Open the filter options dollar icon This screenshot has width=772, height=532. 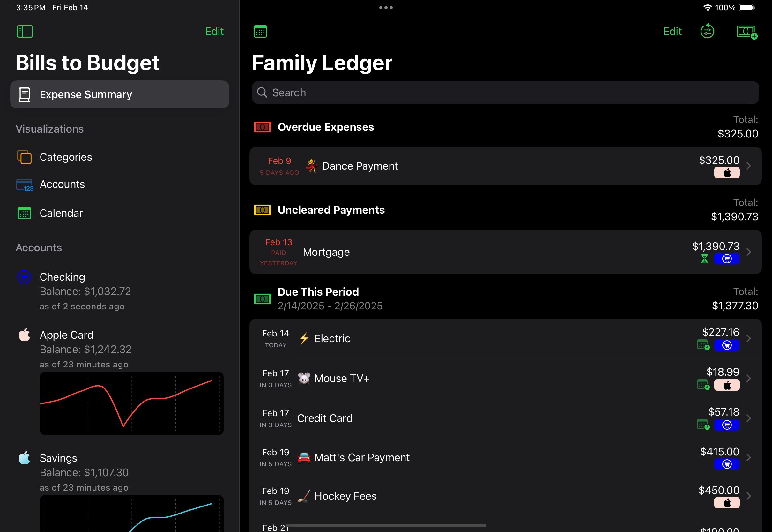(707, 32)
